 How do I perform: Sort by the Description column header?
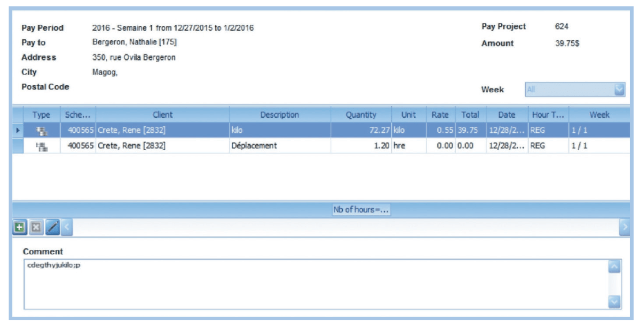point(280,115)
